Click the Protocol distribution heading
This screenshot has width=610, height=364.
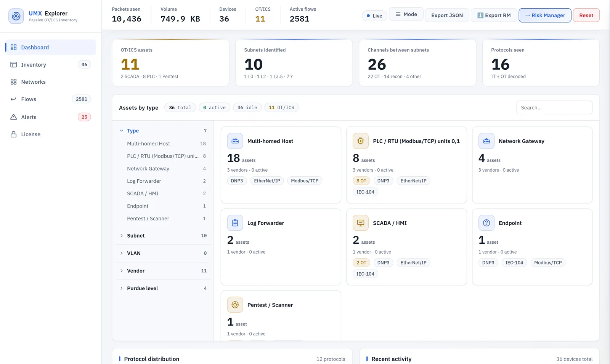click(151, 359)
